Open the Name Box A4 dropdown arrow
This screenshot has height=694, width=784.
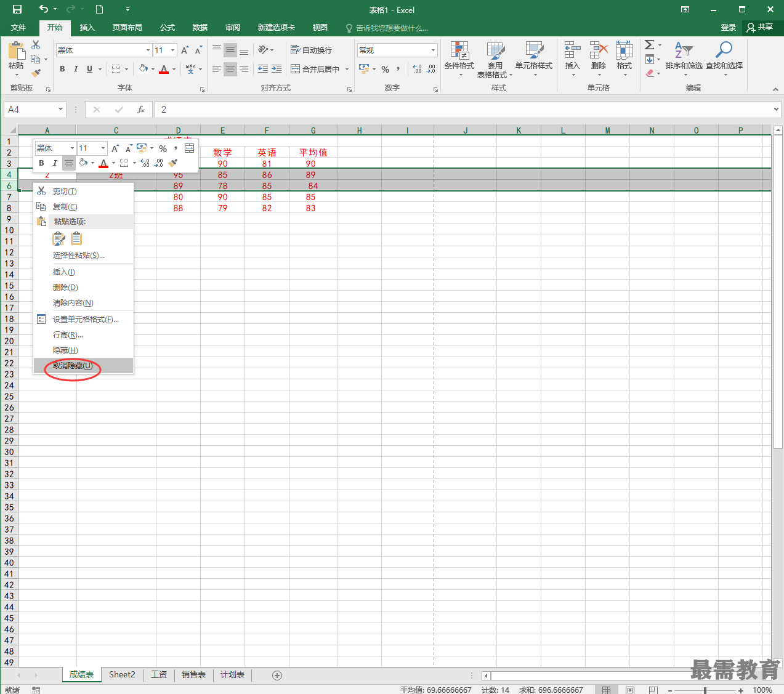60,110
